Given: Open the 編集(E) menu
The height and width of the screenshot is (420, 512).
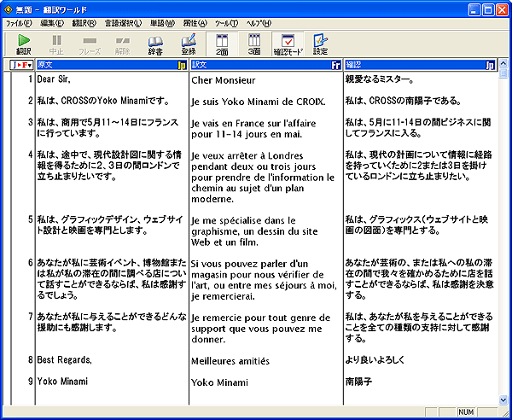Looking at the screenshot, I should point(52,23).
